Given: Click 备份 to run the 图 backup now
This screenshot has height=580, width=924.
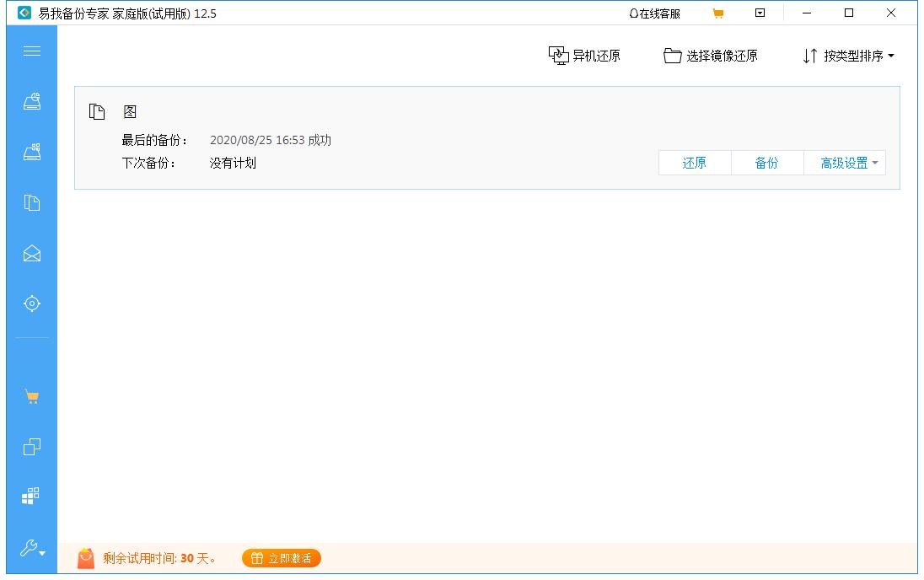Looking at the screenshot, I should click(766, 163).
